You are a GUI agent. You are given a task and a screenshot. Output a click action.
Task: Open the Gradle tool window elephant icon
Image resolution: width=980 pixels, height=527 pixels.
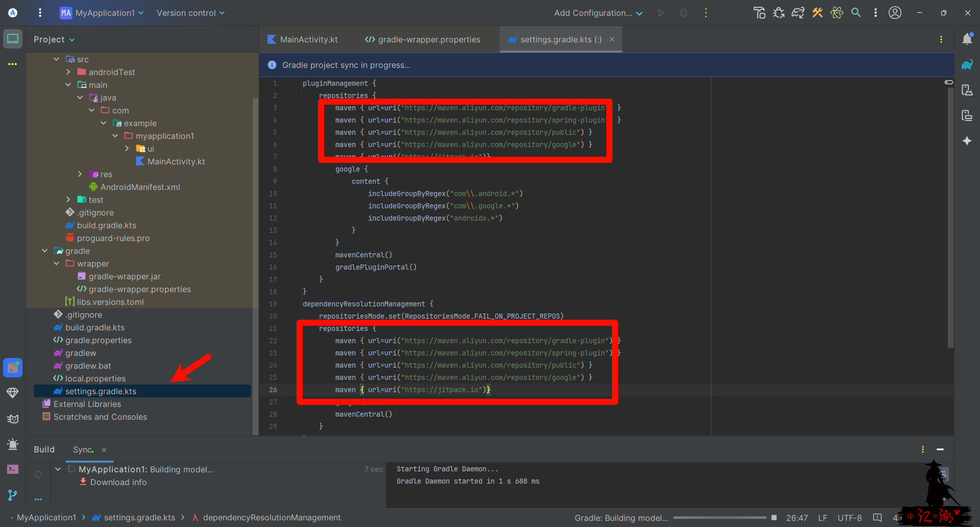967,65
